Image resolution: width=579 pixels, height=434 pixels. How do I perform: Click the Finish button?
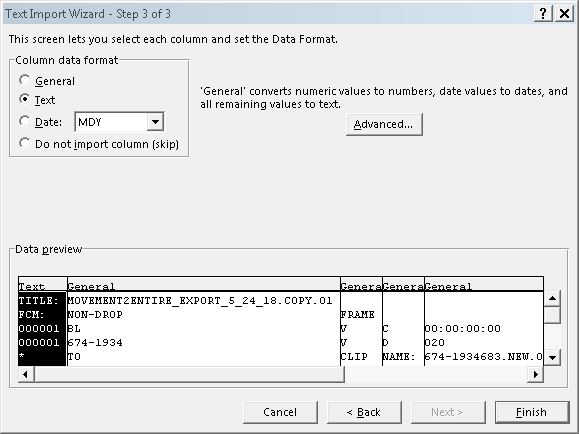point(532,412)
